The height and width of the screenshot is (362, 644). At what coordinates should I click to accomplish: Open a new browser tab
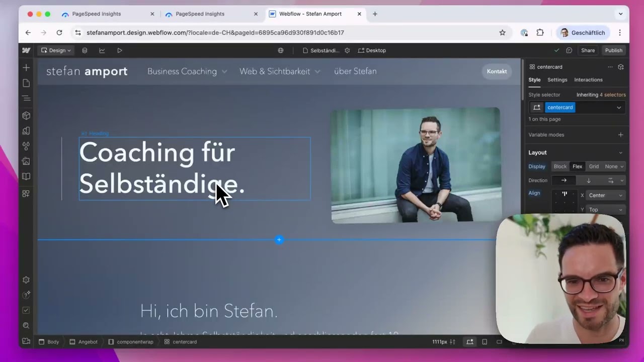coord(375,14)
